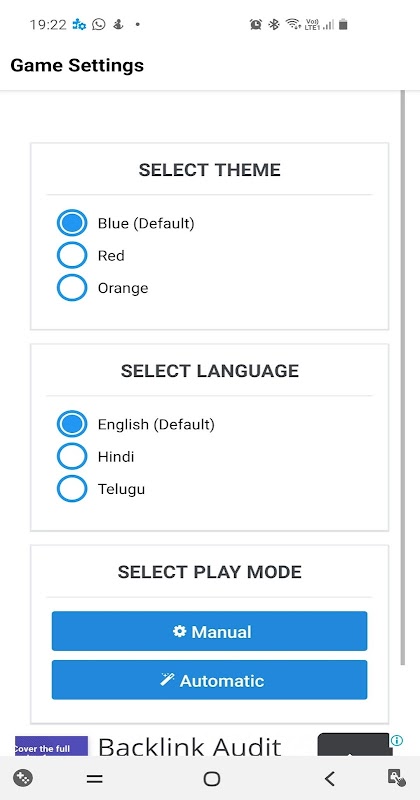
Task: Tap the WhatsApp notification icon in status bar
Action: pos(99,24)
